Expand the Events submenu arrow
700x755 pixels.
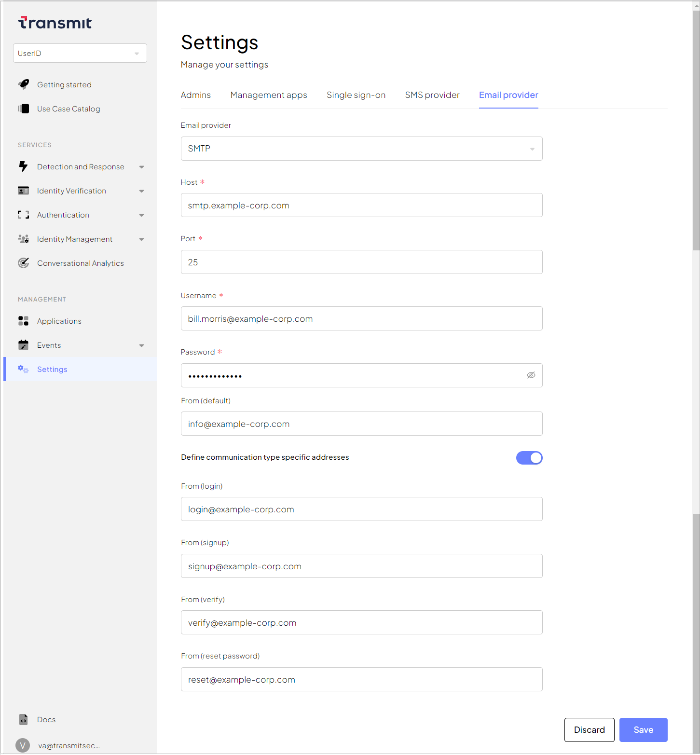(141, 345)
